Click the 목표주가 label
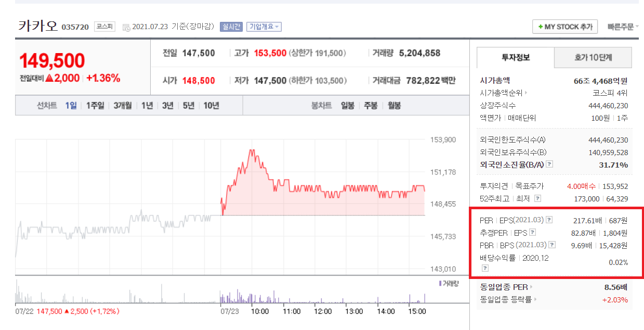The height and width of the screenshot is (330, 644). pos(529,186)
